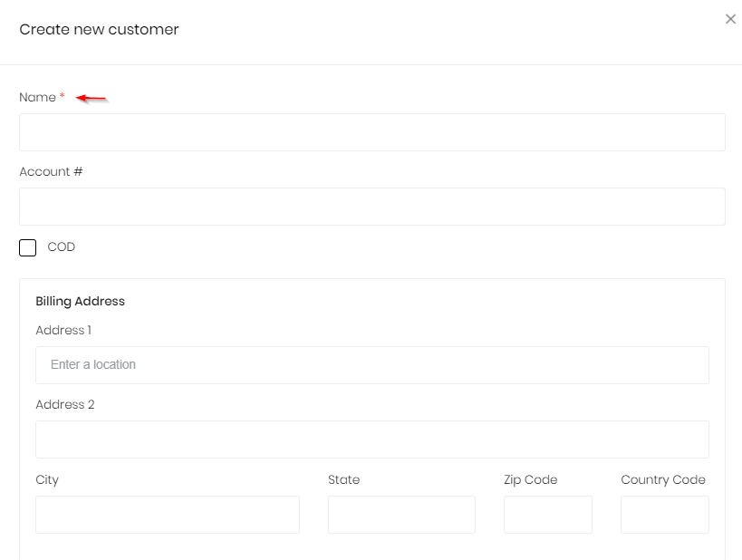Screen dimensions: 742x560
Task: Click the Country Code label
Action: [x=662, y=479]
